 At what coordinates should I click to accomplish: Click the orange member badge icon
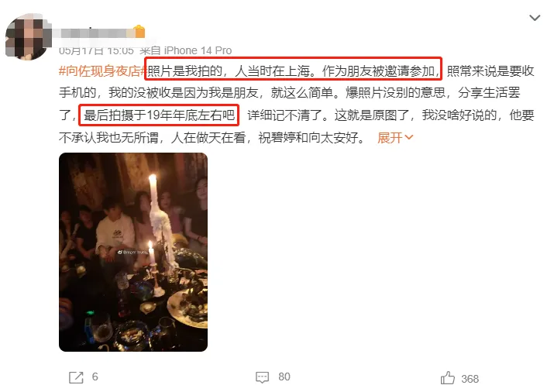[139, 32]
